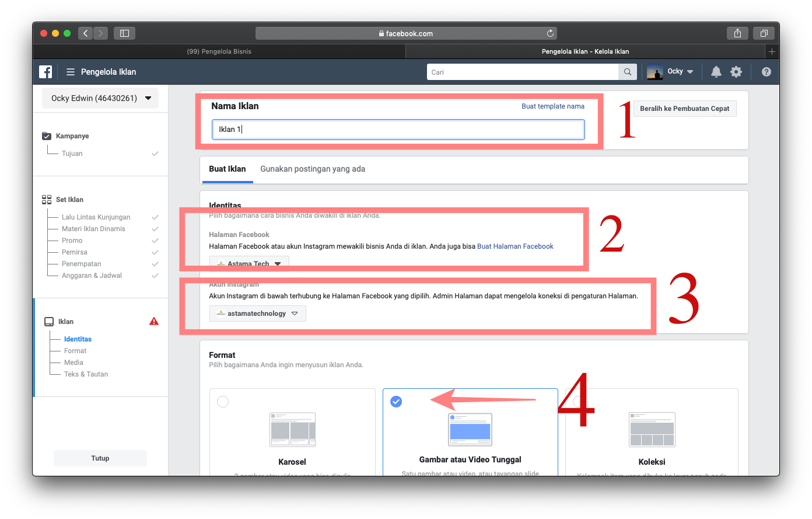This screenshot has height=519, width=812.
Task: Open Tujuan under Kampanye
Action: click(72, 154)
